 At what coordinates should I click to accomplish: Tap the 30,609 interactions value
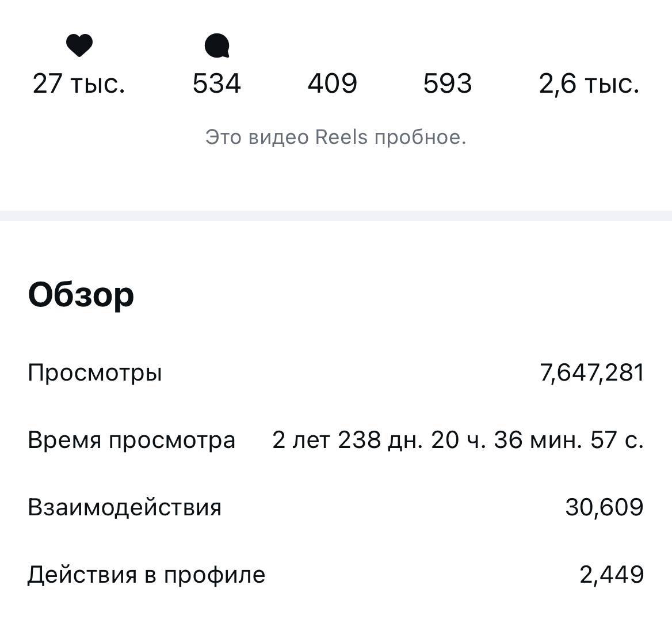click(x=604, y=508)
